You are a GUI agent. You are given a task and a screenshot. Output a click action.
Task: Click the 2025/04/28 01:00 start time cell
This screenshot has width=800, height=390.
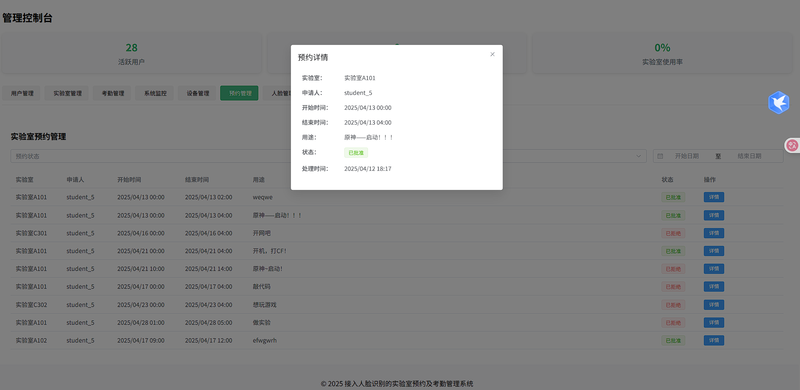141,323
